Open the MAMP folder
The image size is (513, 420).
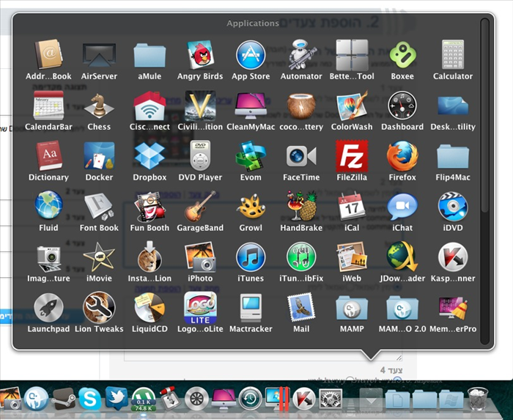(x=352, y=308)
